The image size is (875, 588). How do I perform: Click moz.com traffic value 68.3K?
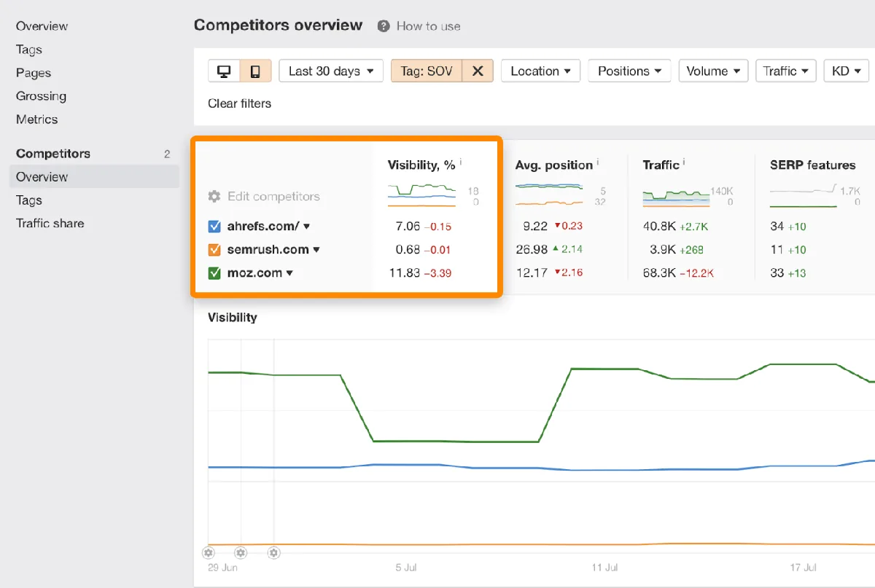659,273
